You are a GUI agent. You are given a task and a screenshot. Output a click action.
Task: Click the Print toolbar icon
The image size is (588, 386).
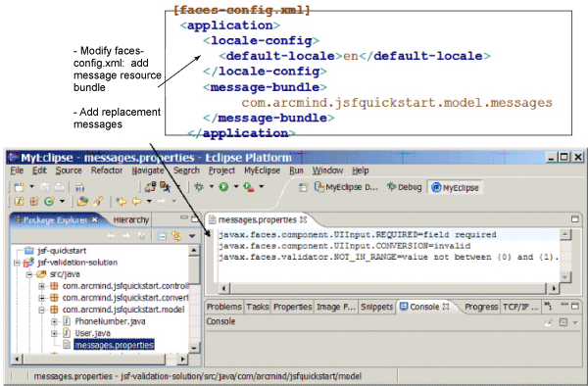click(59, 186)
